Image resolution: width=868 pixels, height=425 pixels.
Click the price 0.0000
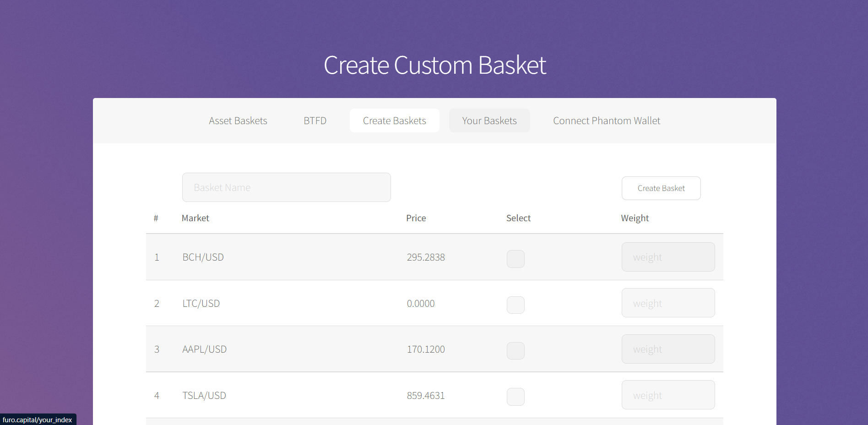421,304
